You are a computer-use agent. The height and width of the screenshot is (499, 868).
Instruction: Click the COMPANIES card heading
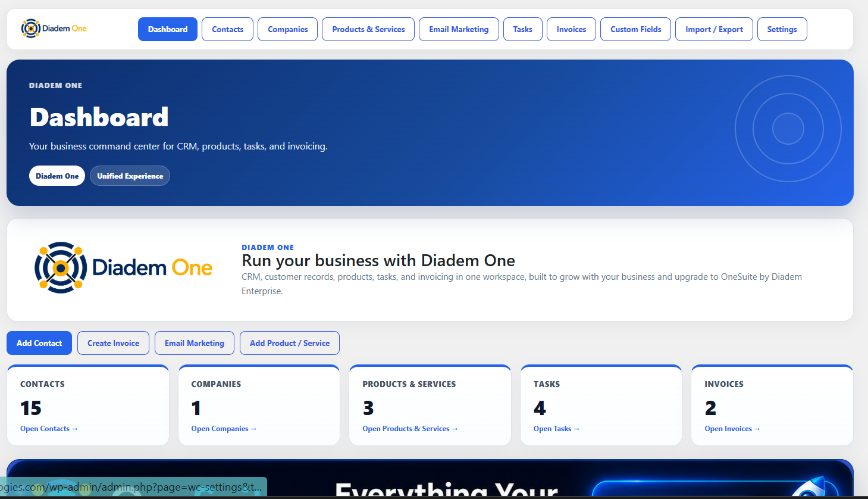click(216, 384)
